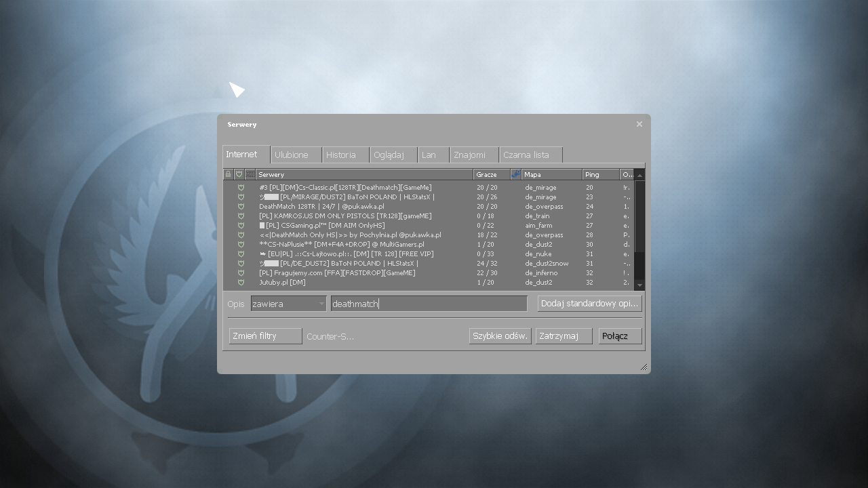Click scroll down arrow in server list
This screenshot has height=488, width=868.
click(x=639, y=285)
